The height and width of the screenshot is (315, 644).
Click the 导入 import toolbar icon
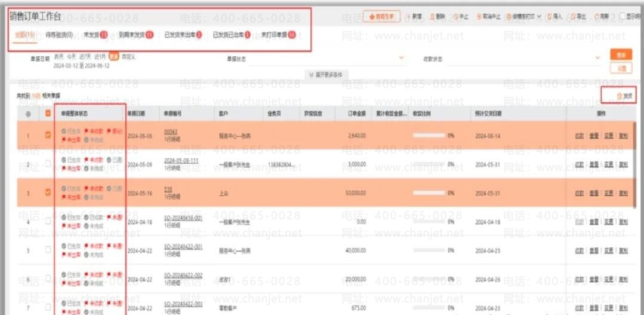tap(550, 17)
